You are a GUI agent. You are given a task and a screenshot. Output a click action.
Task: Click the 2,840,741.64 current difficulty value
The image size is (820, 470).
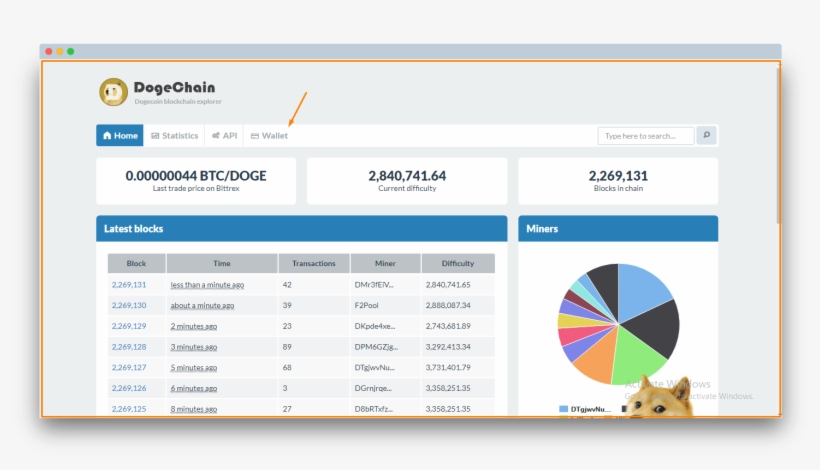click(407, 176)
